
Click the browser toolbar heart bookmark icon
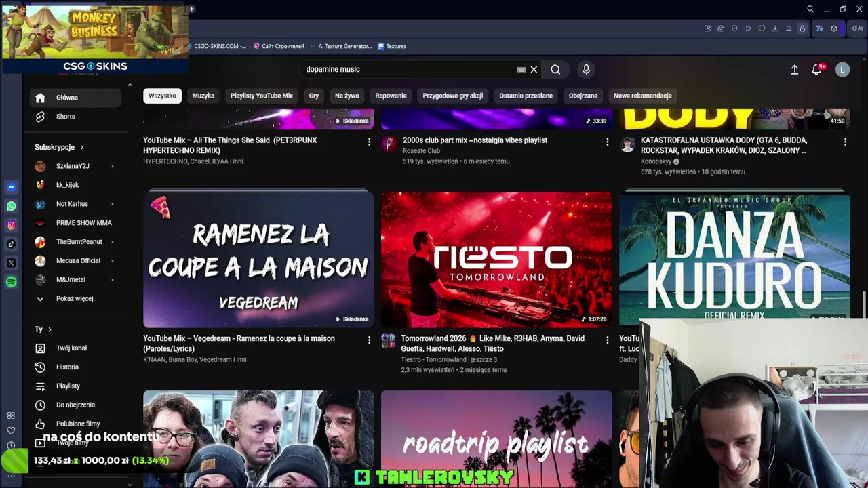coord(762,28)
